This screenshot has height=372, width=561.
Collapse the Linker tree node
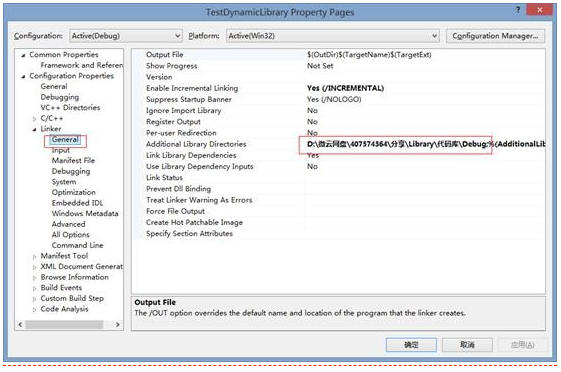[x=34, y=129]
